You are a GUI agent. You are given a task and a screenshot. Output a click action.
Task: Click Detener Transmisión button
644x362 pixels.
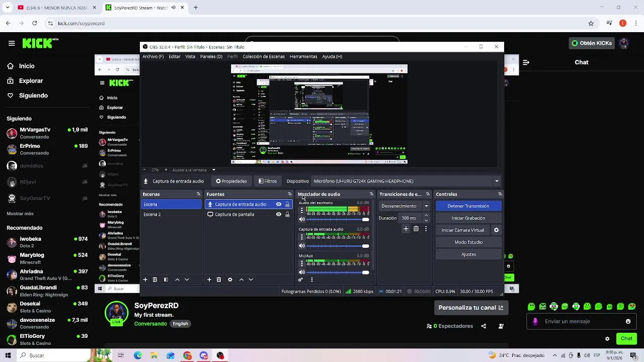(x=468, y=206)
